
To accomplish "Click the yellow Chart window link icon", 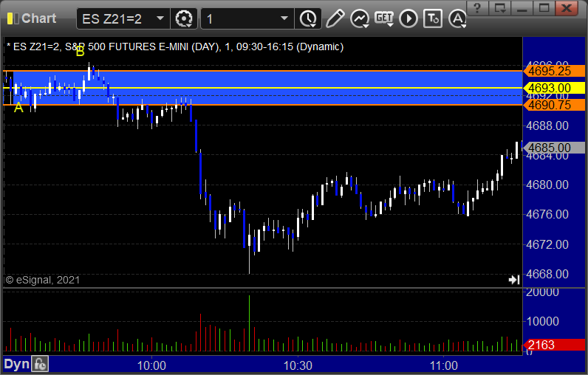I will point(13,18).
